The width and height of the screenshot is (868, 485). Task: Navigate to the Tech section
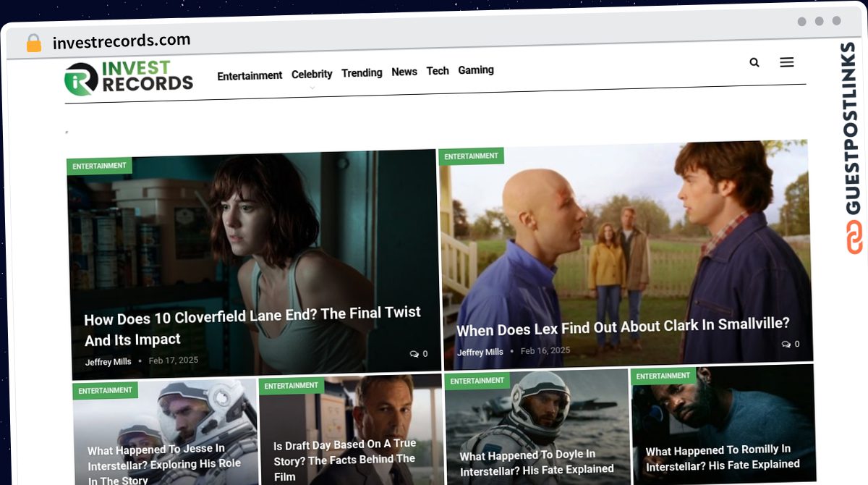(x=438, y=71)
